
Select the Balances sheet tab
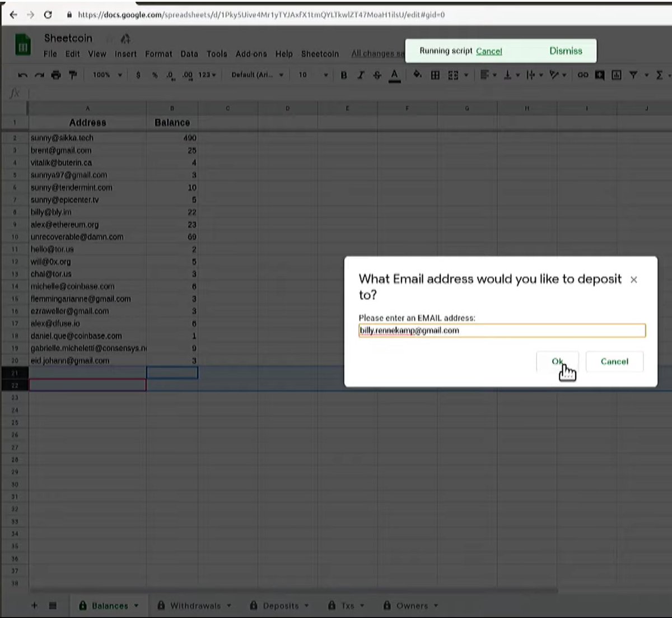(109, 606)
